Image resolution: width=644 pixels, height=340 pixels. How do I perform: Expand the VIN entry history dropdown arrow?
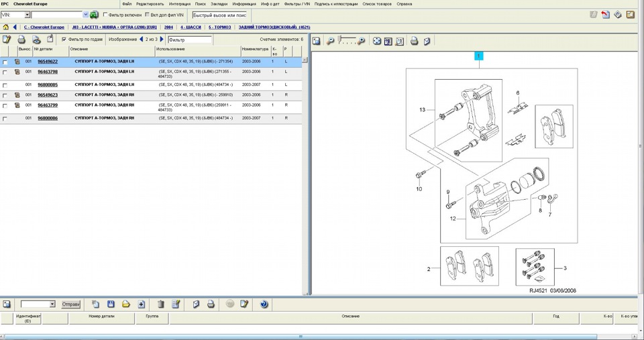[x=85, y=15]
